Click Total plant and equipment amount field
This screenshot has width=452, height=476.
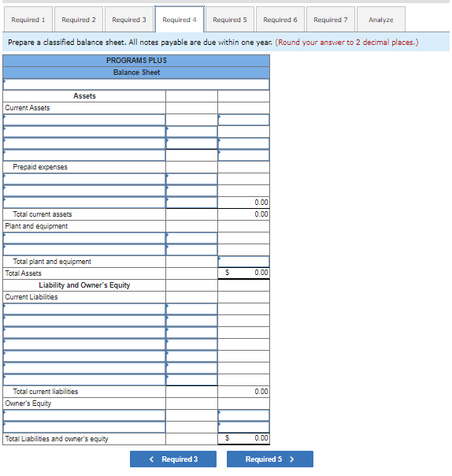243,262
